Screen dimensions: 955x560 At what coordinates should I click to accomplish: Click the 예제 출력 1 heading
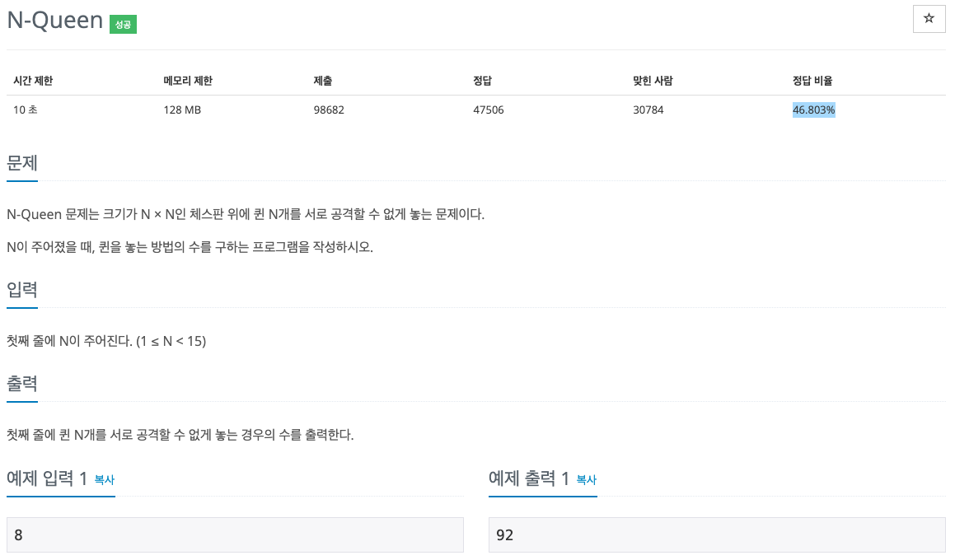pos(529,478)
